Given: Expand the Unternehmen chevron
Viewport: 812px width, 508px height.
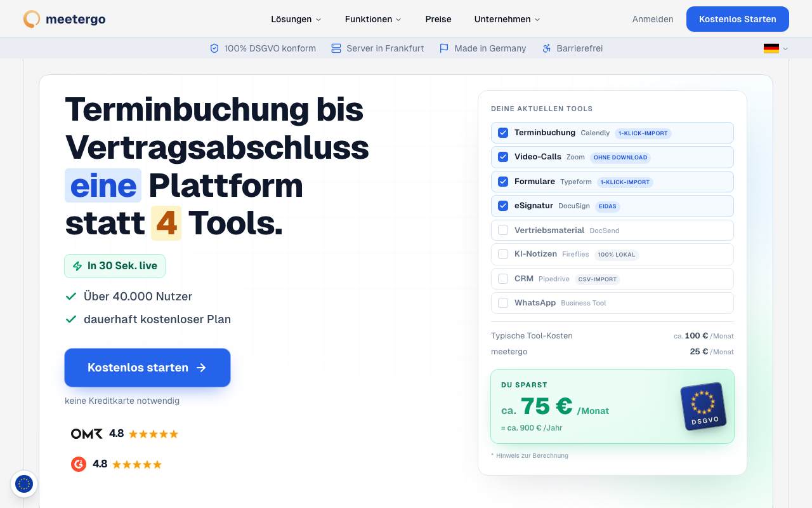Looking at the screenshot, I should tap(537, 20).
